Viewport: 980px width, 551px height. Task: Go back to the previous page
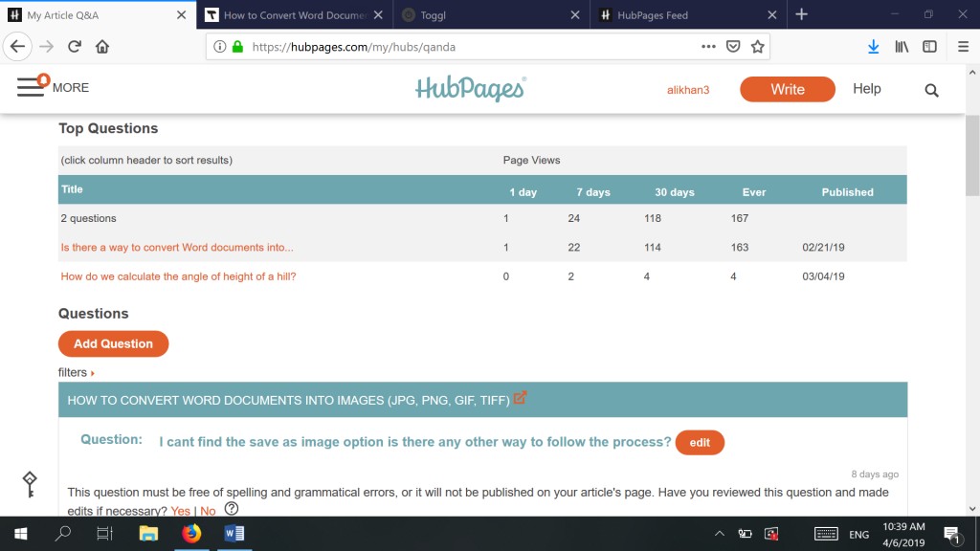pyautogui.click(x=17, y=47)
